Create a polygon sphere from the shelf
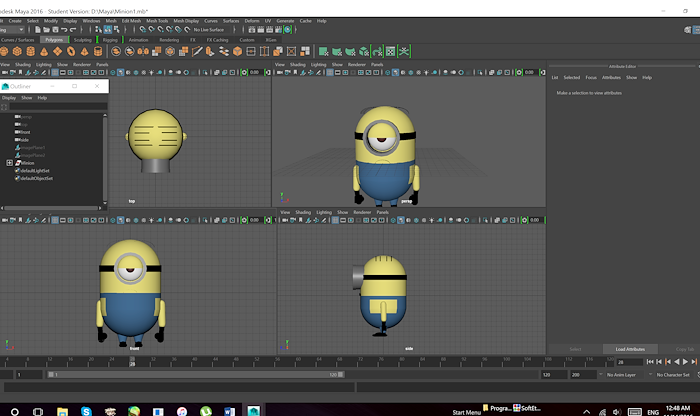 coord(4,51)
